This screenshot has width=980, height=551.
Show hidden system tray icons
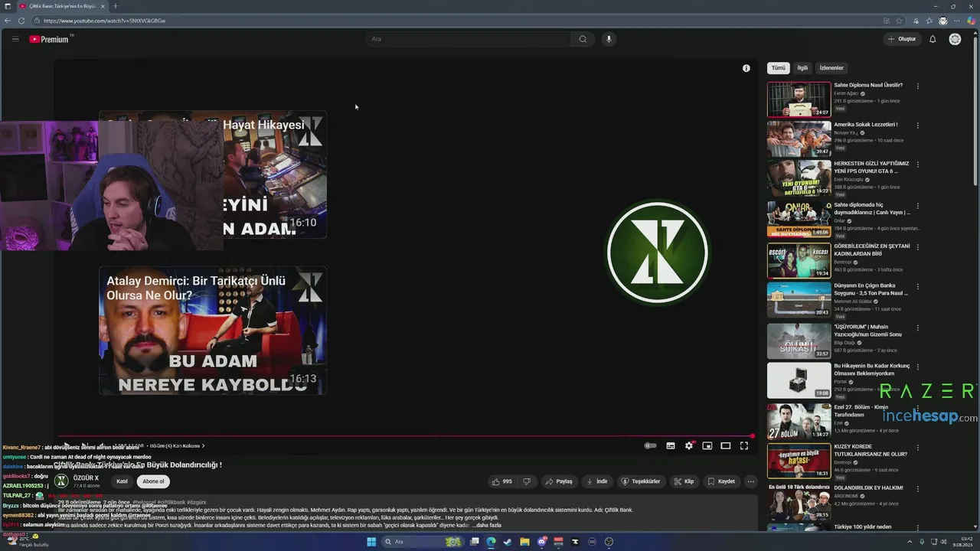pos(908,542)
